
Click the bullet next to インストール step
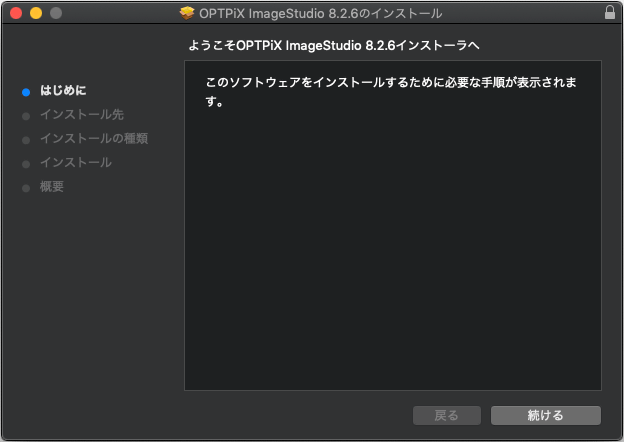26,164
